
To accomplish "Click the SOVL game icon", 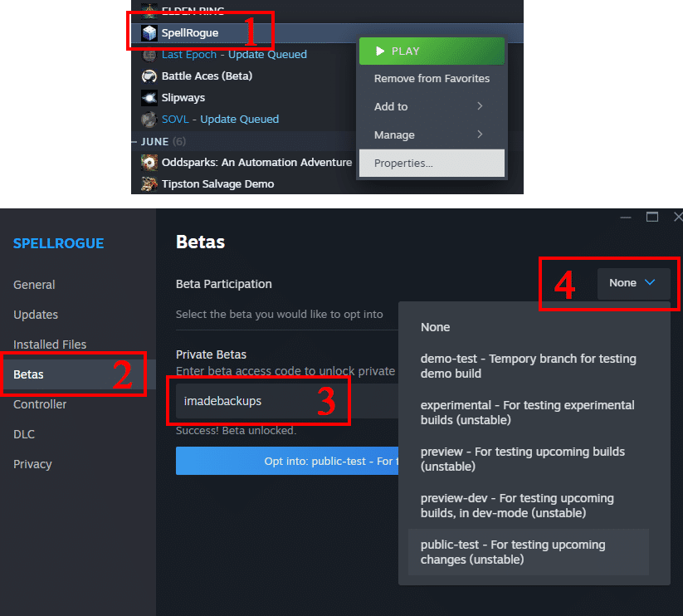I will click(x=149, y=120).
